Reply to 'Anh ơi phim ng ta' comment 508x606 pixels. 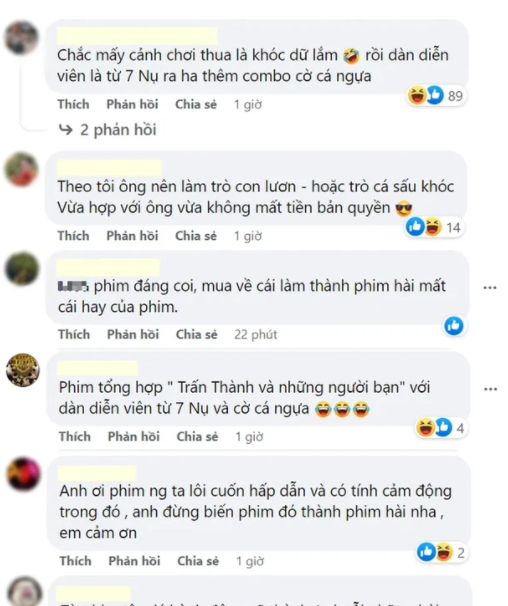coord(134,561)
